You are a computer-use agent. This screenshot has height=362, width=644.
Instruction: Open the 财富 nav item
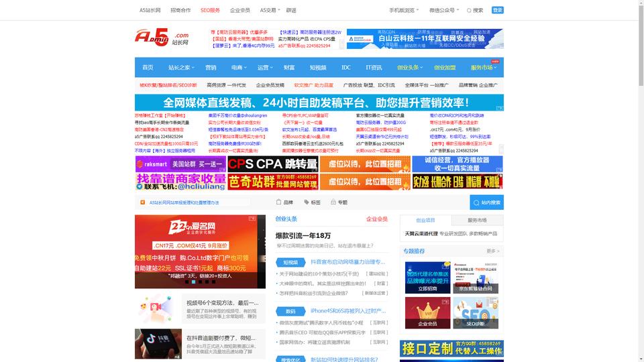288,67
